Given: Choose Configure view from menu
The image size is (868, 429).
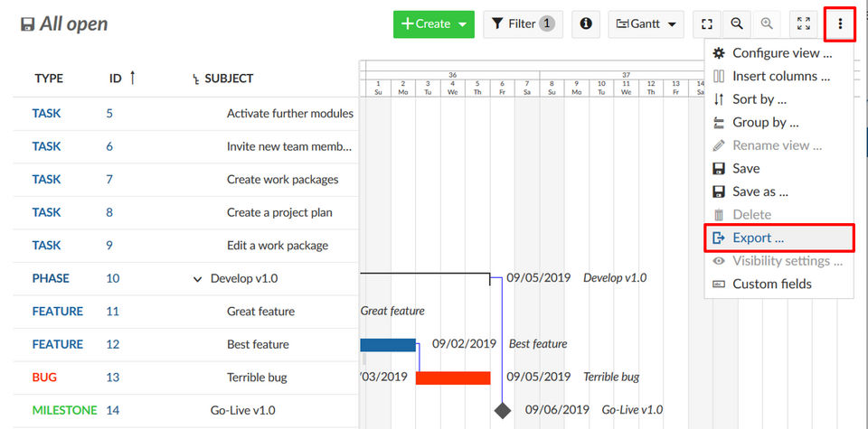Looking at the screenshot, I should click(x=778, y=53).
